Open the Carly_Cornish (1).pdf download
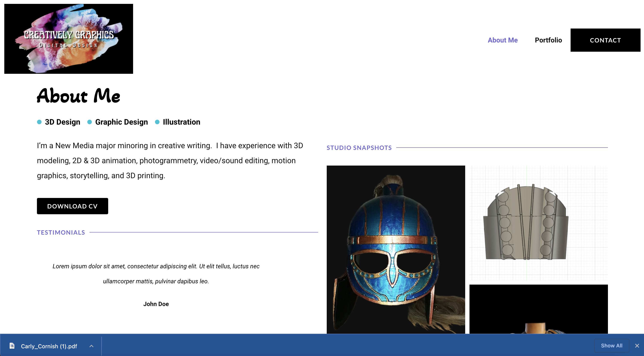Screen dimensions: 644x356 (49, 346)
